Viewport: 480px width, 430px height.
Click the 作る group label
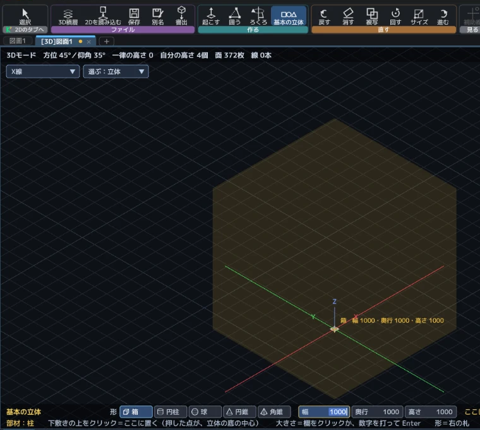(x=253, y=30)
